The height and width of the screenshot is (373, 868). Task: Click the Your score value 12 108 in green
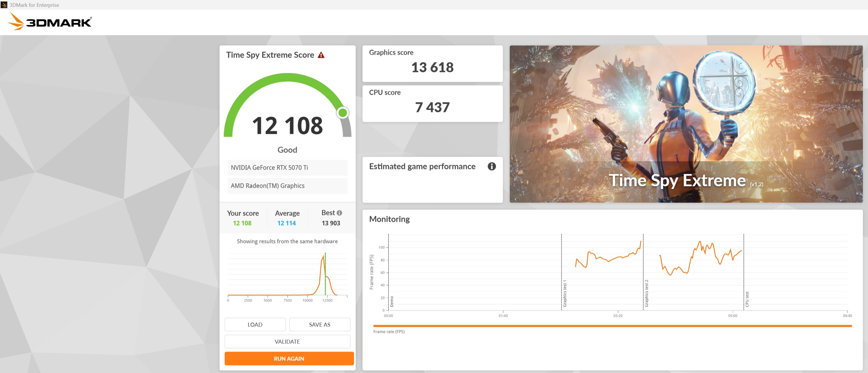coord(242,223)
